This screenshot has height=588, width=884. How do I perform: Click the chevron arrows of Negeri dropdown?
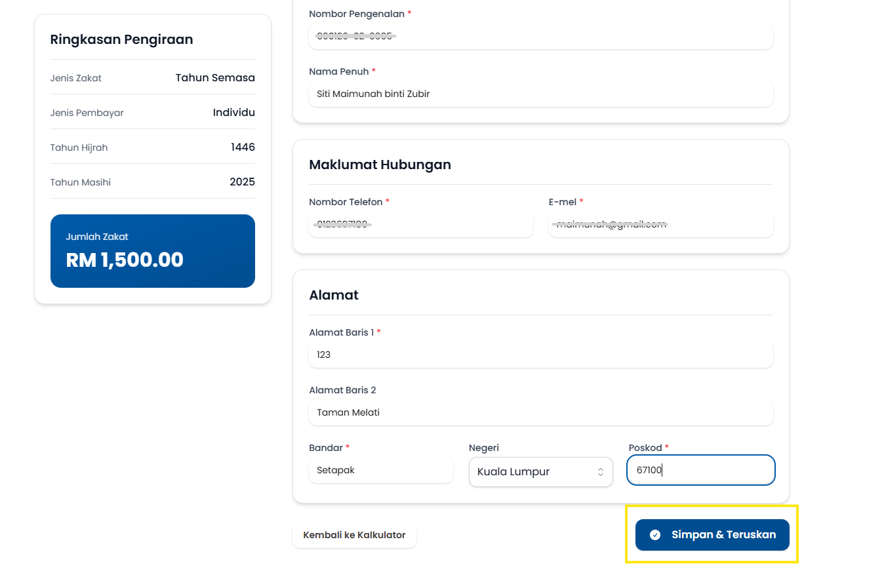[600, 472]
